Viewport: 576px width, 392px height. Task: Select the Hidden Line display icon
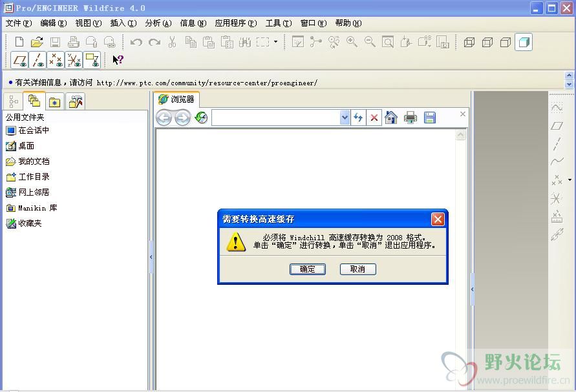pos(487,42)
